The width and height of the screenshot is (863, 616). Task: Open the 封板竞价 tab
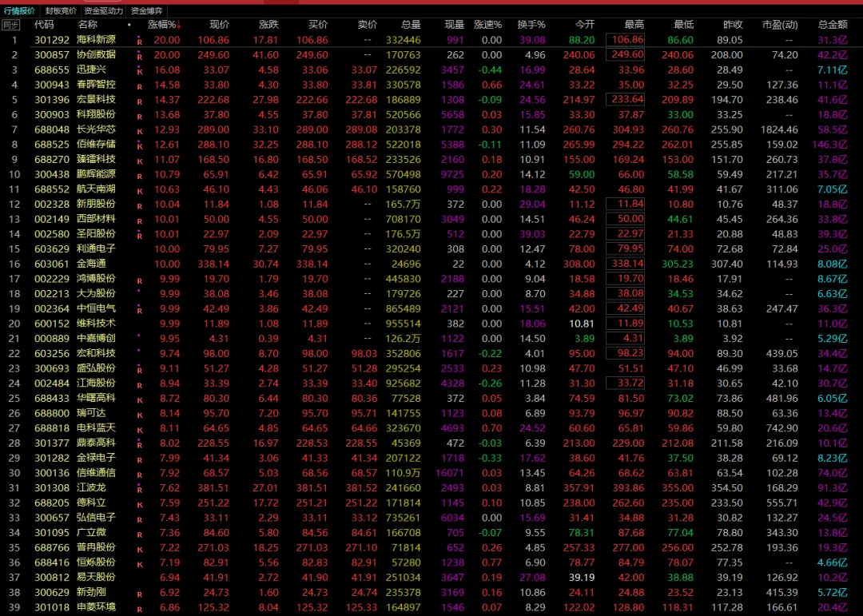pyautogui.click(x=61, y=10)
